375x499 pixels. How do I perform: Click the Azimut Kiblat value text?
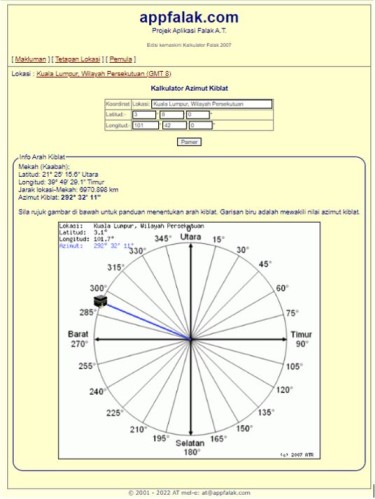81,197
